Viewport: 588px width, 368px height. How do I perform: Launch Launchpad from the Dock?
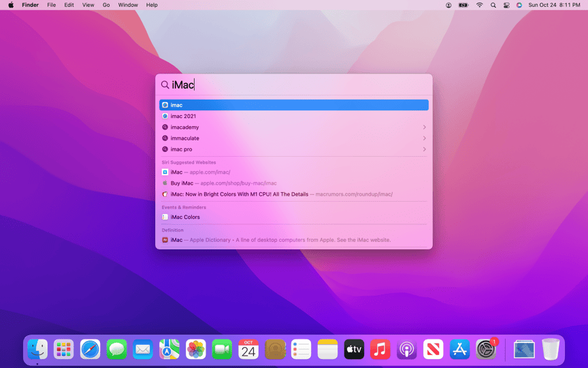tap(64, 349)
